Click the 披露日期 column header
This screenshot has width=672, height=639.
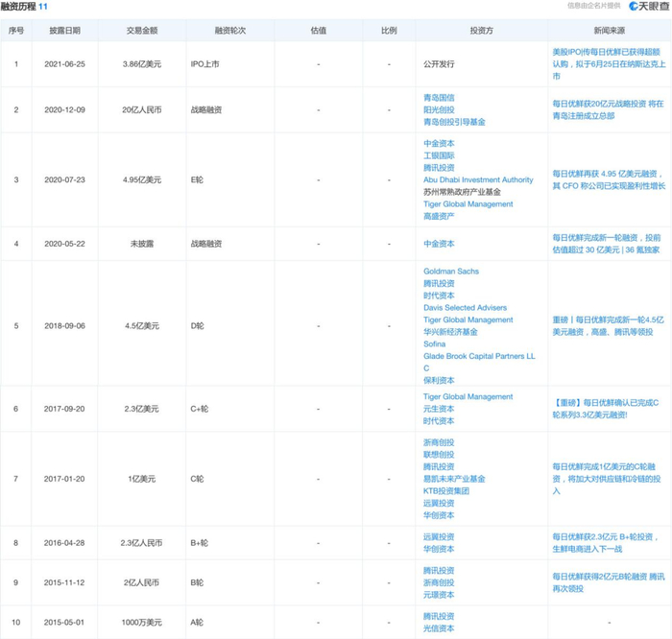click(64, 31)
